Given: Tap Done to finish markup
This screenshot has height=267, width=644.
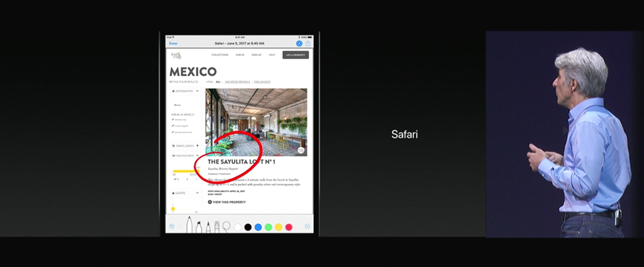Looking at the screenshot, I should tap(174, 43).
